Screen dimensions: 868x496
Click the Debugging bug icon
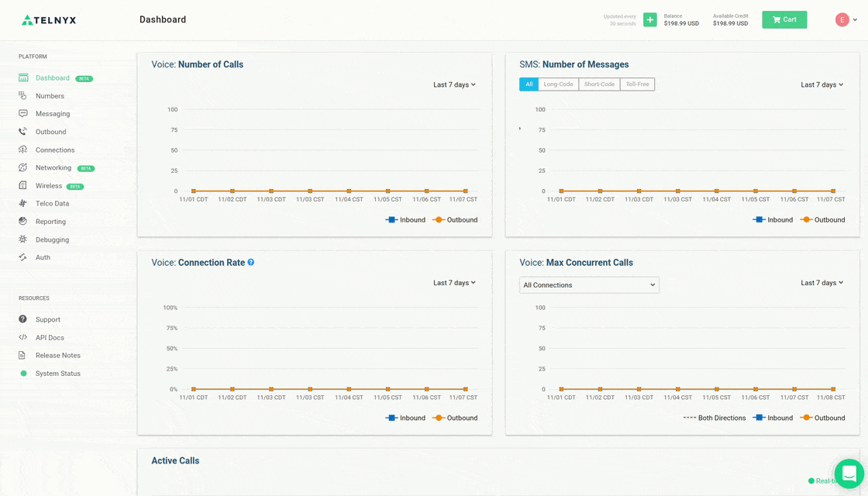22,239
